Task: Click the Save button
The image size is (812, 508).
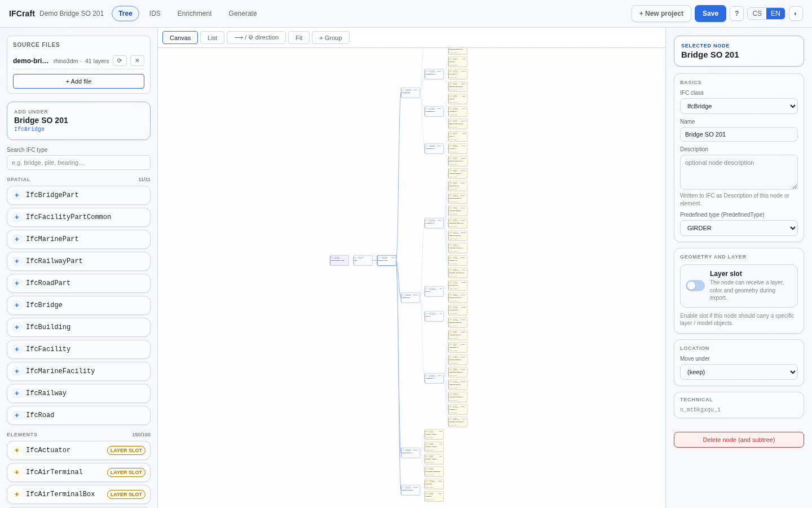Action: pyautogui.click(x=710, y=14)
